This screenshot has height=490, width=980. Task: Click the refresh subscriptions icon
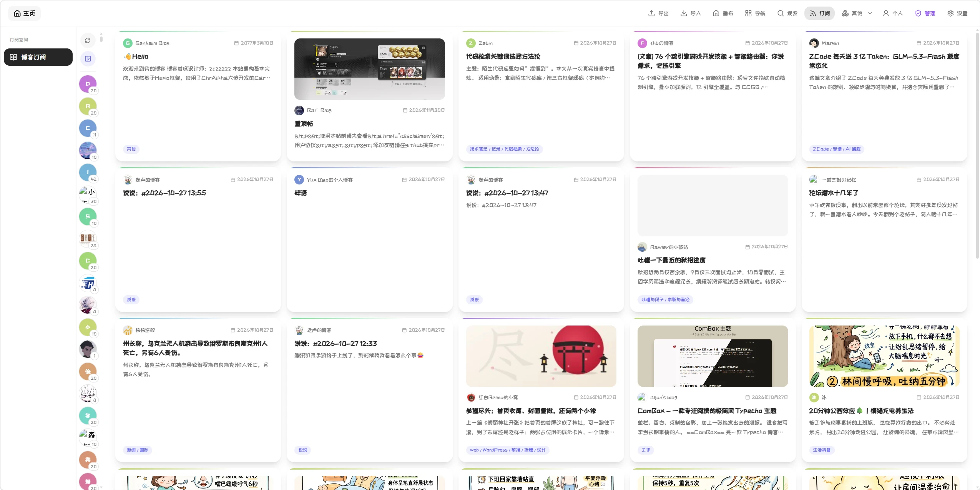tap(88, 40)
